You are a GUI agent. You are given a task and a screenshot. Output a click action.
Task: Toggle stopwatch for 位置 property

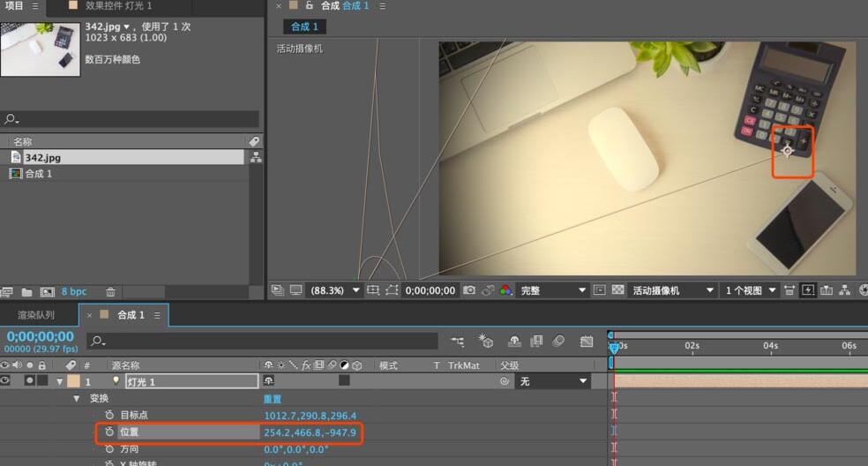click(109, 432)
